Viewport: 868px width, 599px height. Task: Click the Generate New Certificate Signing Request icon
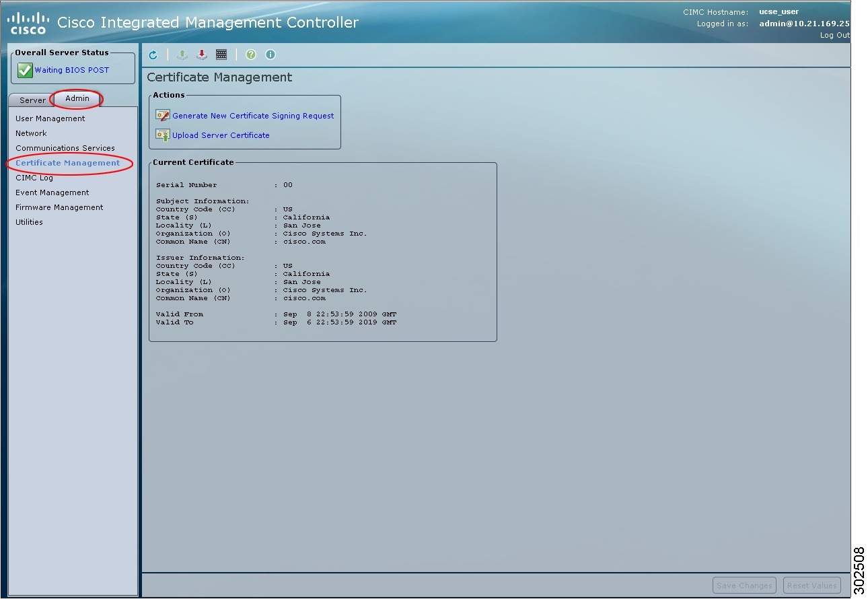(161, 115)
